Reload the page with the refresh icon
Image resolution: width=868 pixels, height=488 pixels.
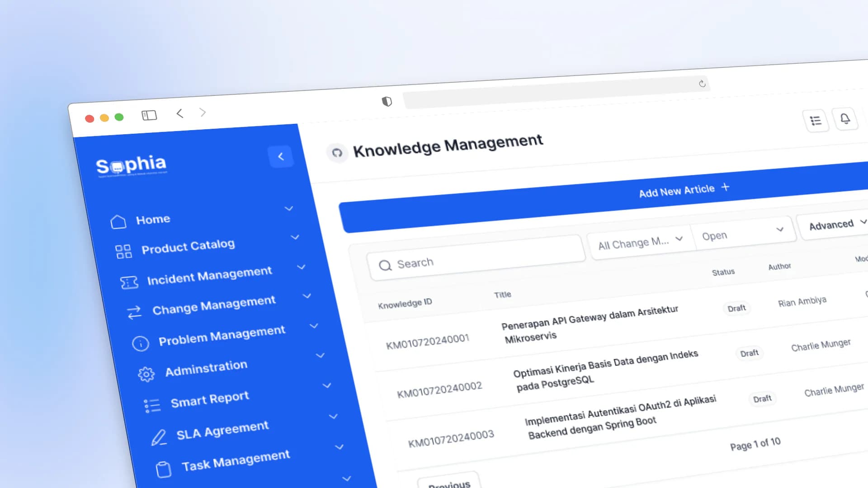click(x=702, y=84)
